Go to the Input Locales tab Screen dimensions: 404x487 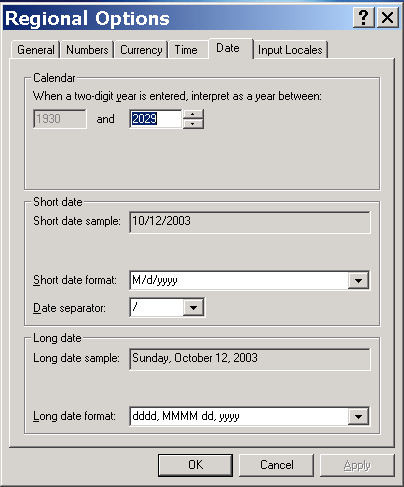pyautogui.click(x=290, y=50)
